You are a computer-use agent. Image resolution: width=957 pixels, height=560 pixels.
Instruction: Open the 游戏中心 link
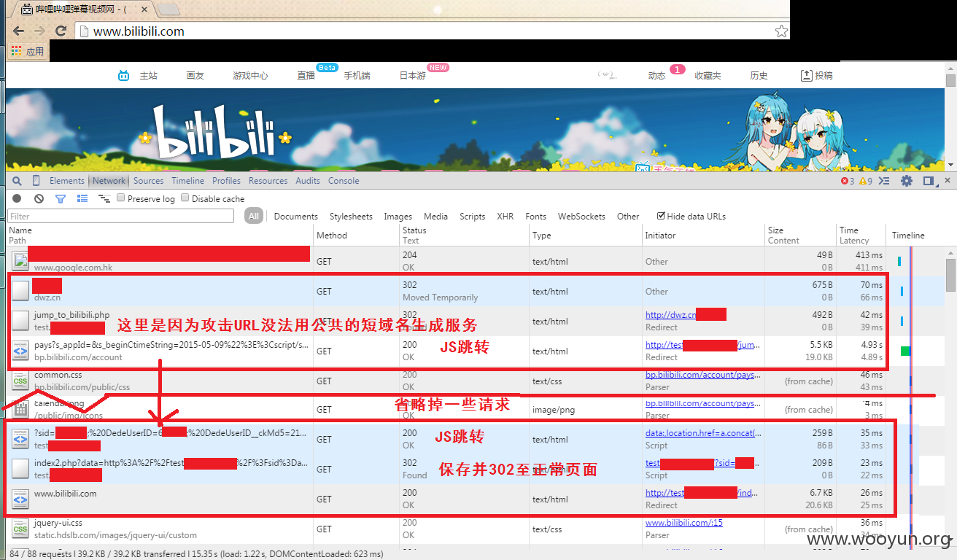pos(250,76)
